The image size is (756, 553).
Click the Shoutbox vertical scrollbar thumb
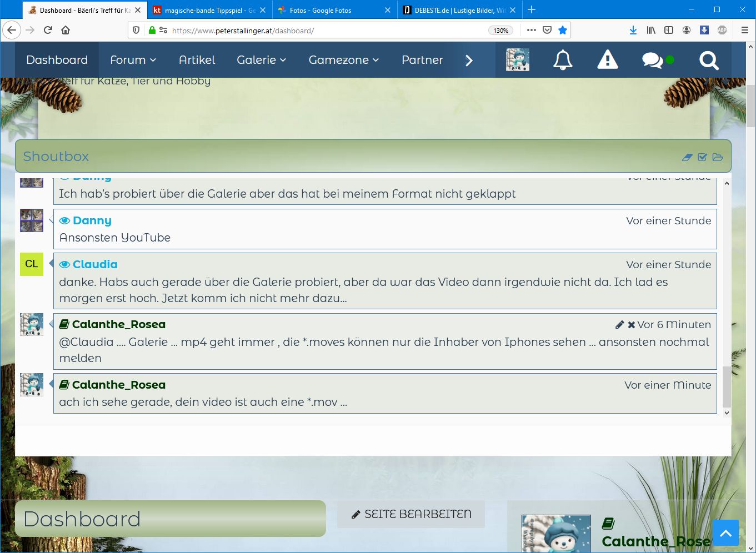[x=727, y=386]
